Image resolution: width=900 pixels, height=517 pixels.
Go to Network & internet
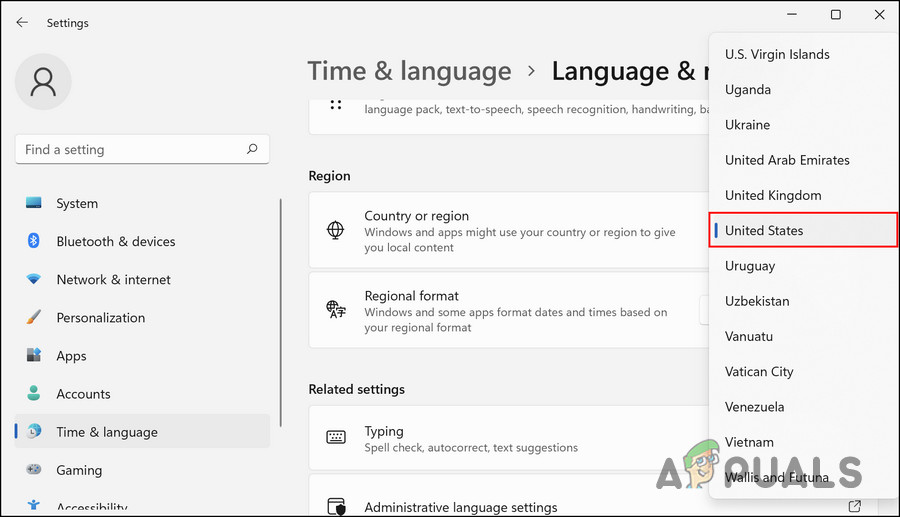pos(142,279)
